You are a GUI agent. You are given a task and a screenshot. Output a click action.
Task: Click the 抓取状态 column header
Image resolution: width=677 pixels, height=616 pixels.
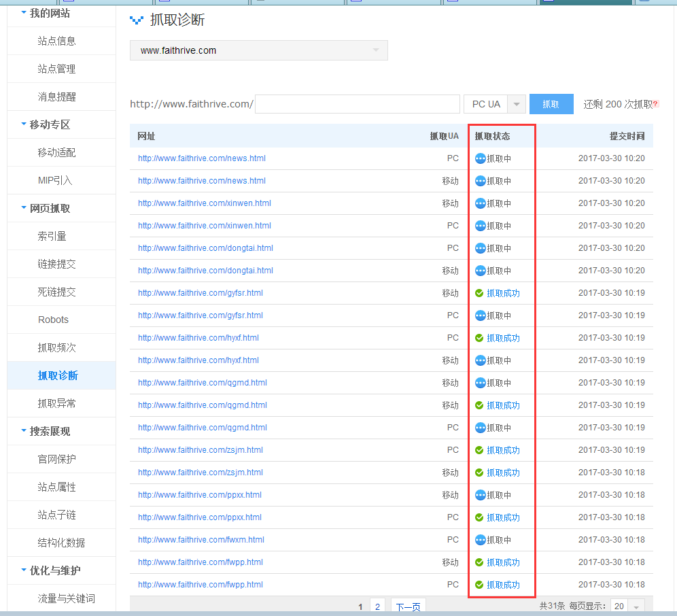click(492, 136)
